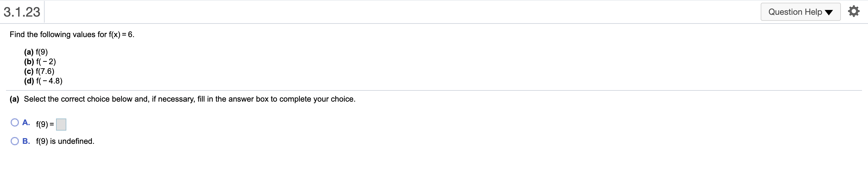Image resolution: width=868 pixels, height=196 pixels.
Task: Select radio option B, f(9) undefined
Action: pyautogui.click(x=14, y=141)
